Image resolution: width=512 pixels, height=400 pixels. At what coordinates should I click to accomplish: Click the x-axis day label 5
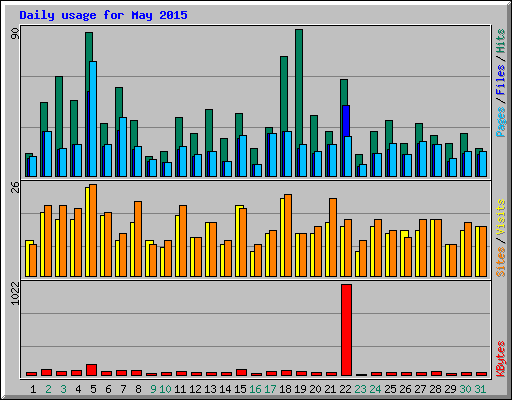pyautogui.click(x=93, y=389)
